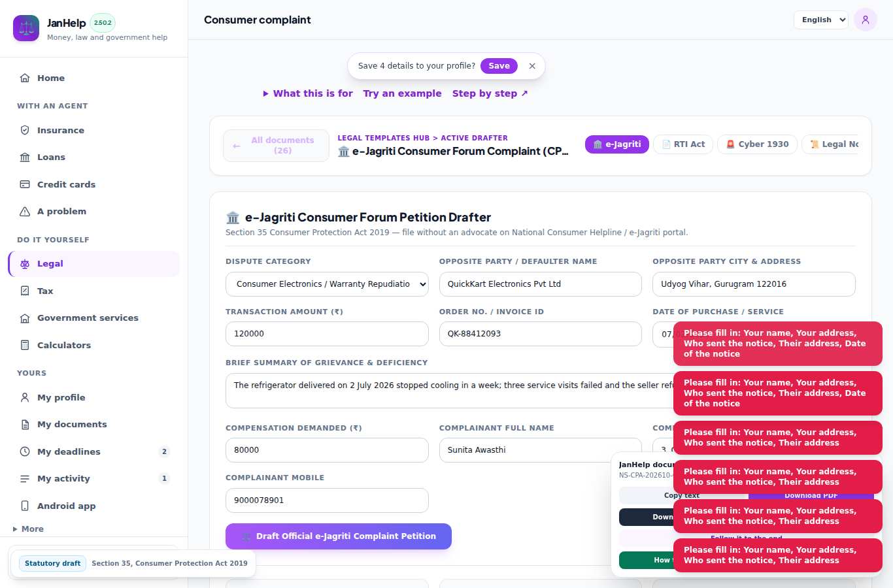Open My profile person icon
Image resolution: width=893 pixels, height=588 pixels.
25,397
